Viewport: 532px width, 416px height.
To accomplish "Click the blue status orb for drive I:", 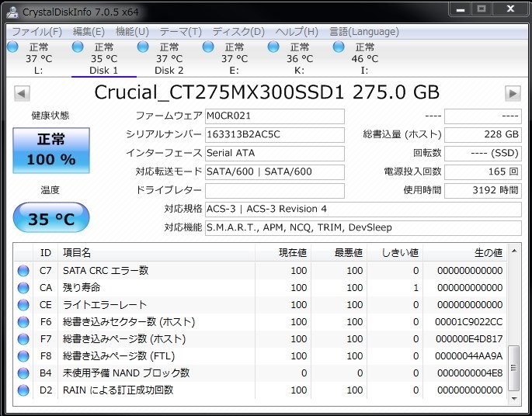I will (x=339, y=47).
